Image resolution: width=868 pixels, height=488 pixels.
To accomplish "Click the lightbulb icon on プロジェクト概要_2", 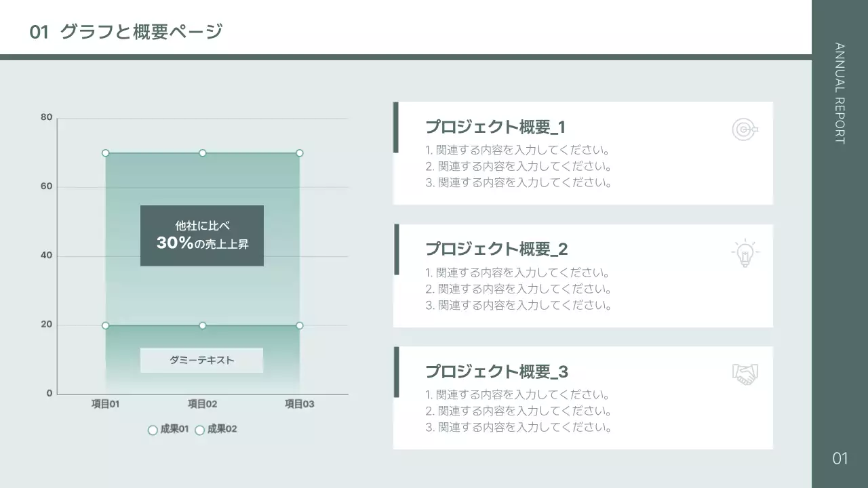I will (744, 251).
